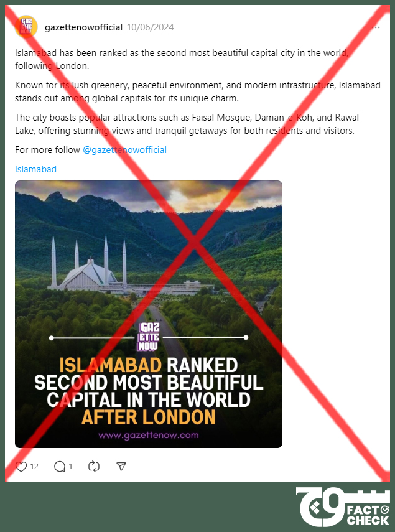
Task: Click the AFP Fact Check logo
Action: pyautogui.click(x=343, y=507)
